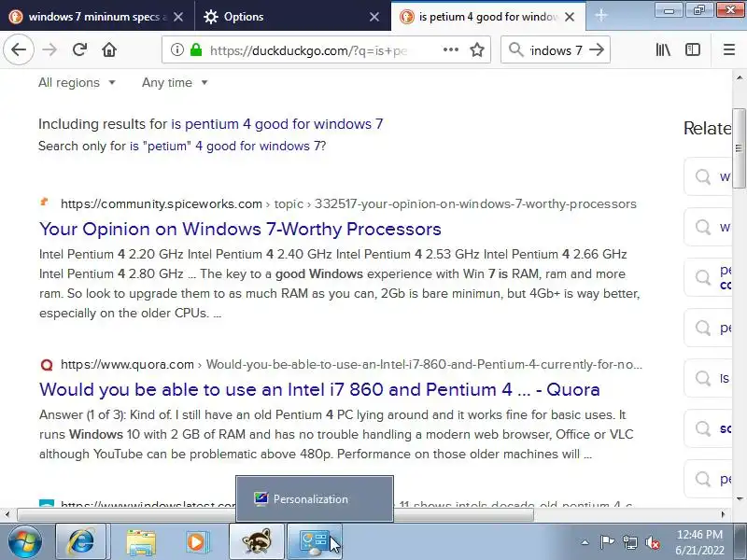Open the Library bookmarks panel

tap(663, 49)
